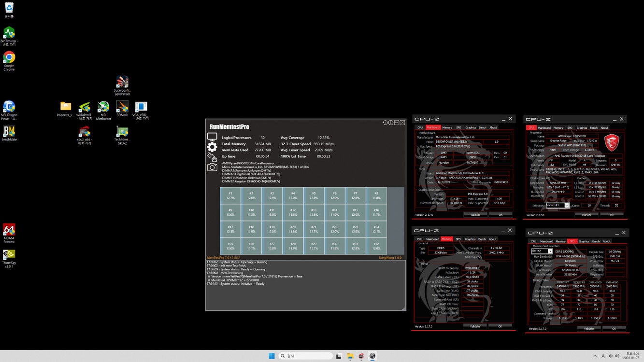This screenshot has height=362, width=644.
Task: Open the gear settings icon in RunMemtestPro
Action: click(x=212, y=147)
